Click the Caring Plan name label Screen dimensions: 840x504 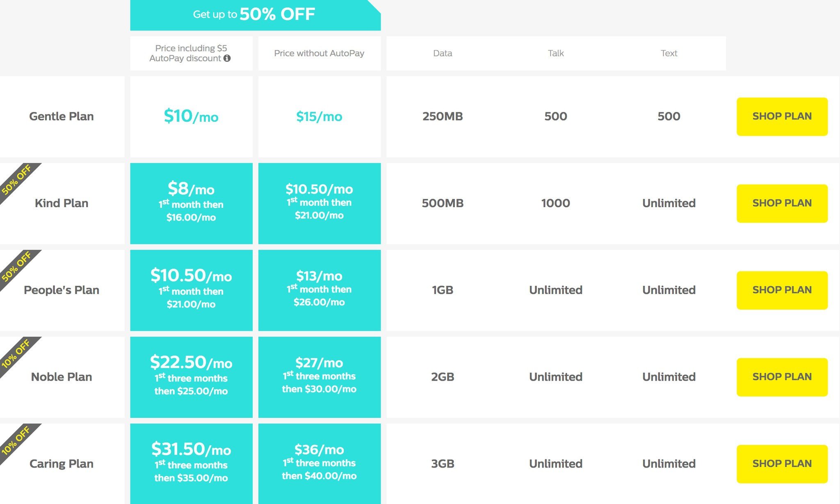(x=62, y=464)
